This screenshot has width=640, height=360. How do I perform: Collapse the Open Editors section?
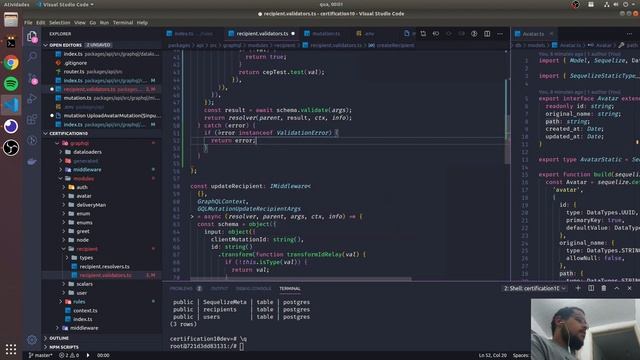pyautogui.click(x=46, y=45)
